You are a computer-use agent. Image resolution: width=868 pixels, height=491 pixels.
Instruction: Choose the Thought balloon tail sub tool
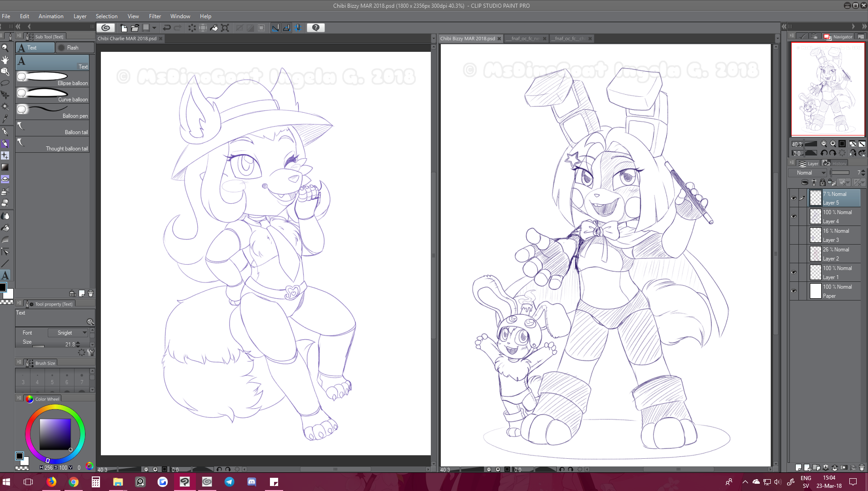[52, 144]
